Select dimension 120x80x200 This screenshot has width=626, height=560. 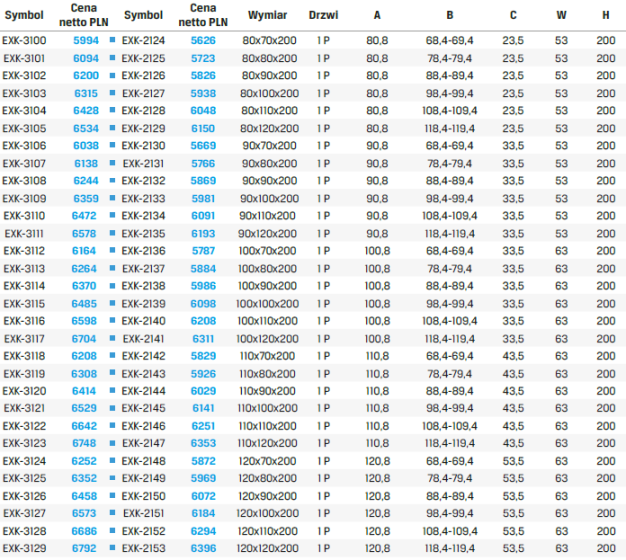point(267,479)
